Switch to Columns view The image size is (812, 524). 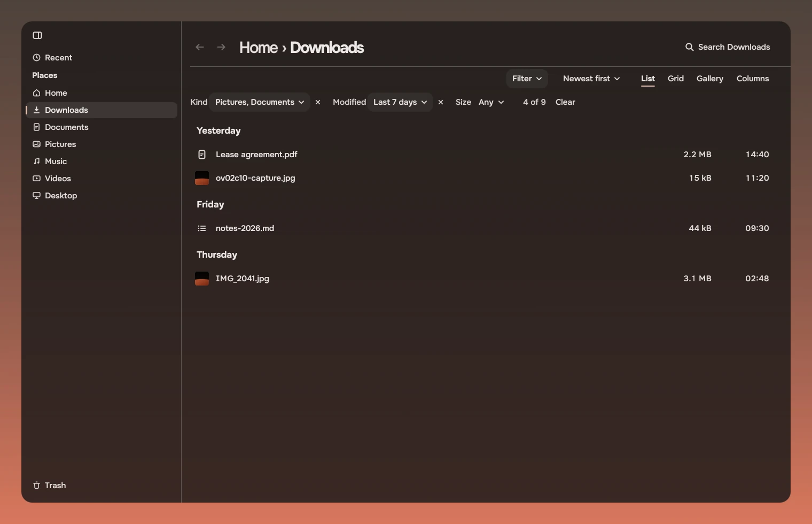(753, 79)
